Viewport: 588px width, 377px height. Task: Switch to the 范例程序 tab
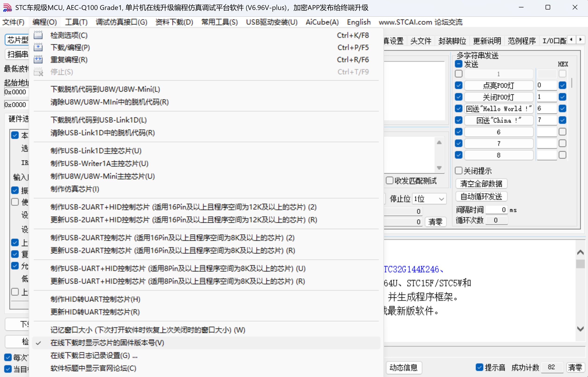click(x=522, y=41)
